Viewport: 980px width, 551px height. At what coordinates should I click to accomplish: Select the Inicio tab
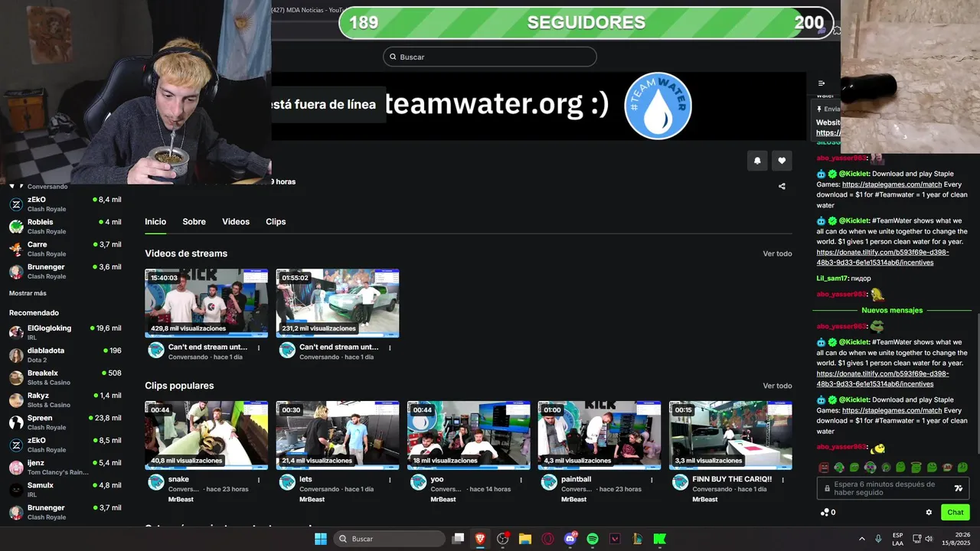(x=155, y=222)
